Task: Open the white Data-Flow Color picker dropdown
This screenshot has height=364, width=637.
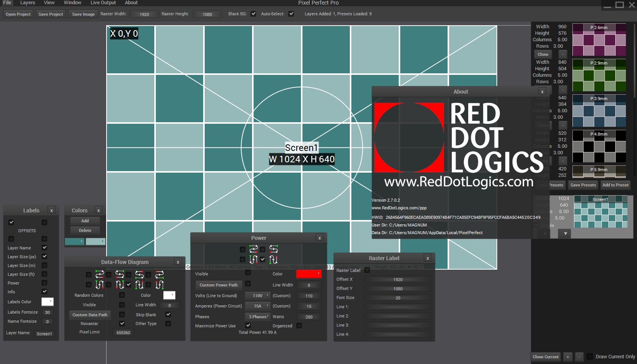Action: [169, 295]
